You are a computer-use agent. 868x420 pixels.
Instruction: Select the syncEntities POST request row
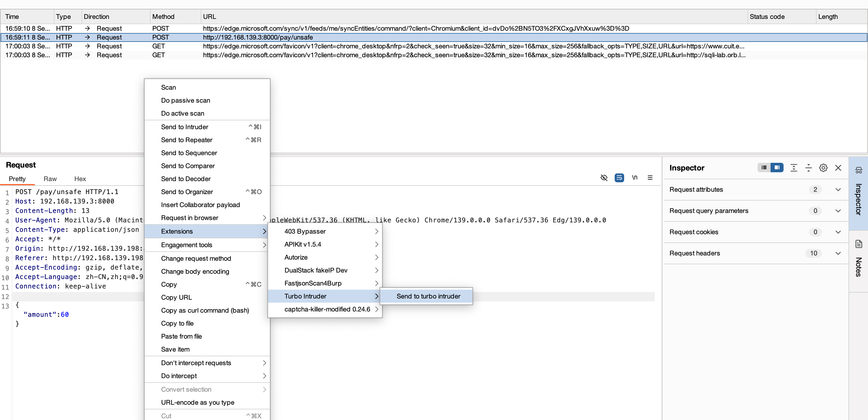(x=434, y=28)
